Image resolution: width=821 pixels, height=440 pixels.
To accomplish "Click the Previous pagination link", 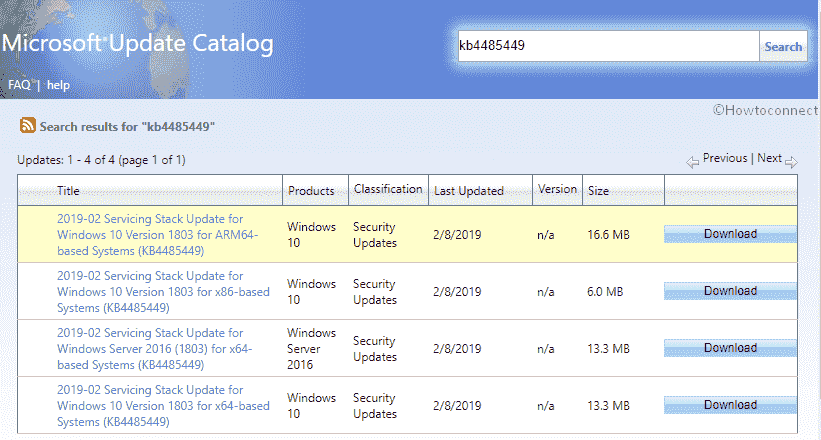I will [x=725, y=158].
